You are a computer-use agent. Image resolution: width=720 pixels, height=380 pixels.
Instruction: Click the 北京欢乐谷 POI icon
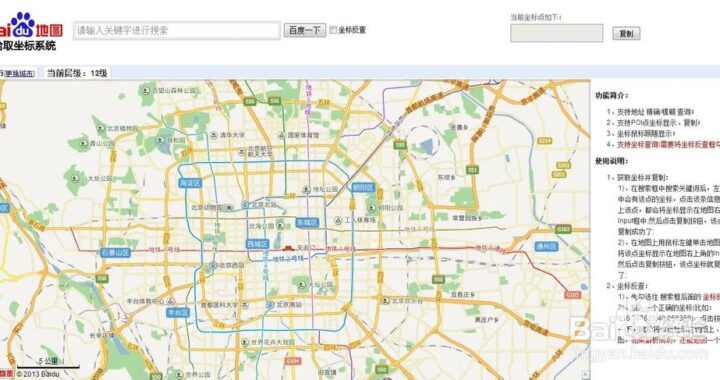(385, 301)
